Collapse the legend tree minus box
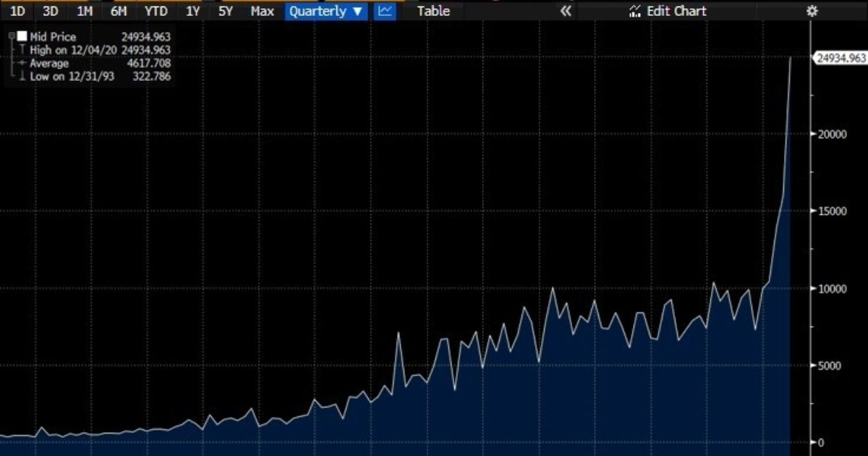 pyautogui.click(x=12, y=35)
